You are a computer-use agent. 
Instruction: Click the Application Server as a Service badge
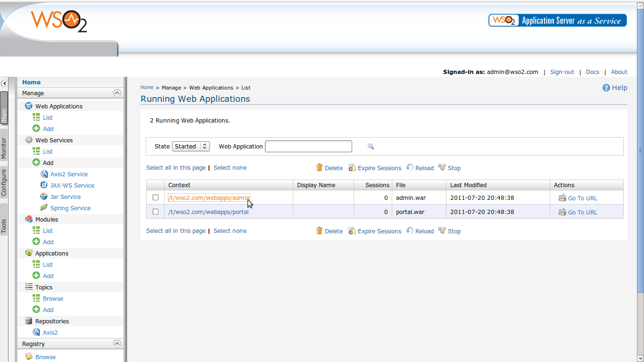558,20
